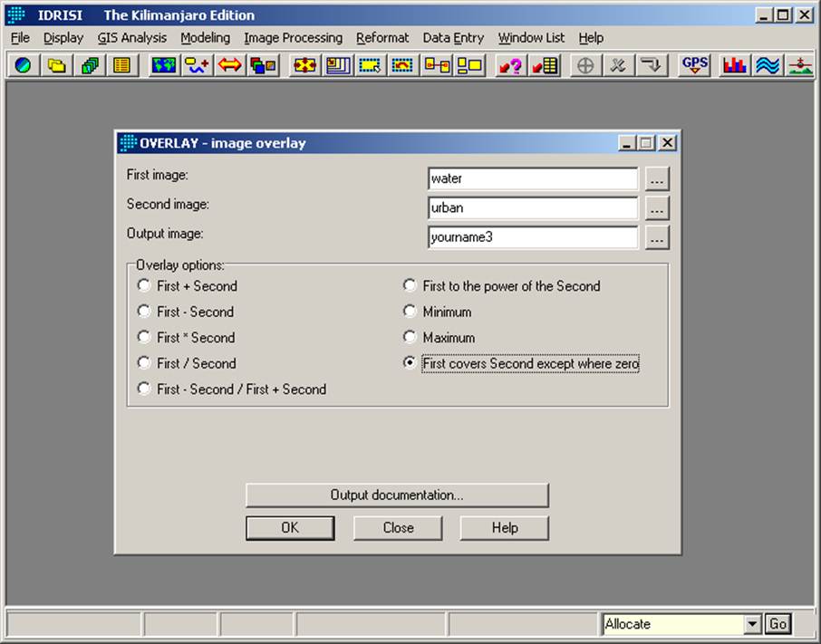Screen dimensions: 821x644
Task: Select the Maximum overlay option
Action: click(x=410, y=336)
